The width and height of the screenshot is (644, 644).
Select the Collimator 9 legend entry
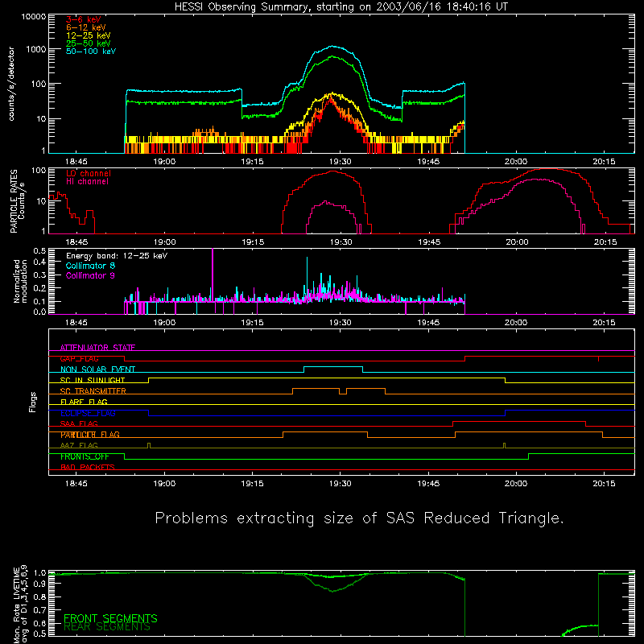(90, 275)
